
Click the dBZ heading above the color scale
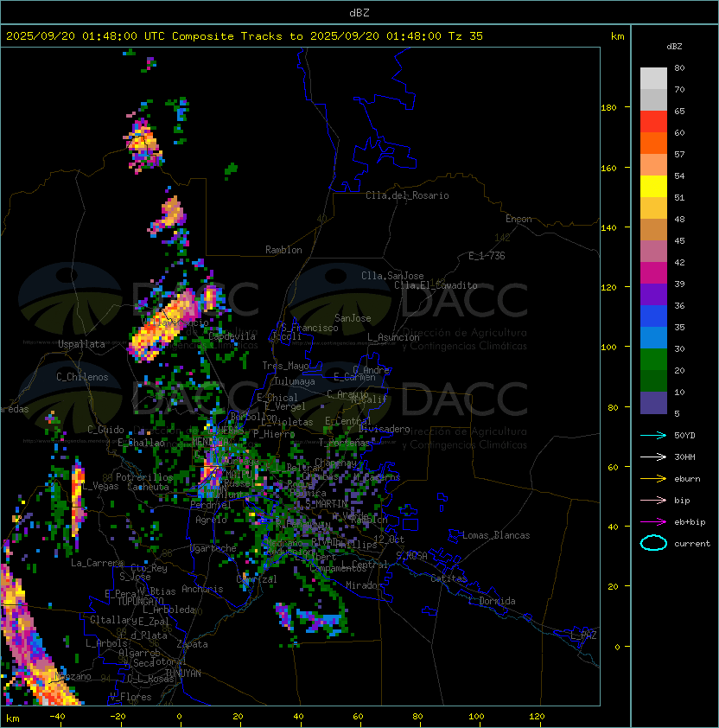pos(674,47)
